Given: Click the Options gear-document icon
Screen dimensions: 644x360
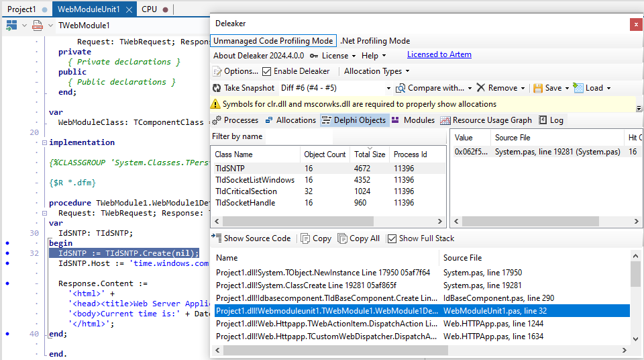Looking at the screenshot, I should (x=217, y=72).
